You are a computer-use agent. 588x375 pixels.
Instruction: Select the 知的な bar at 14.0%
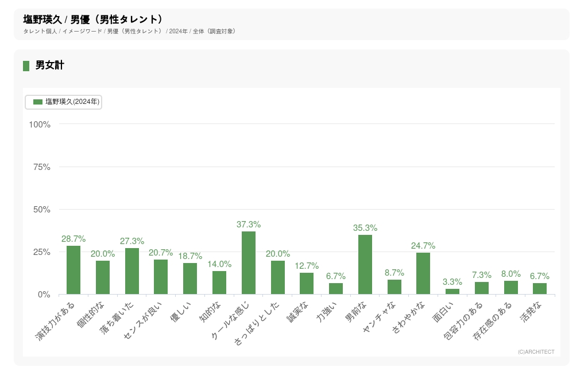click(219, 283)
